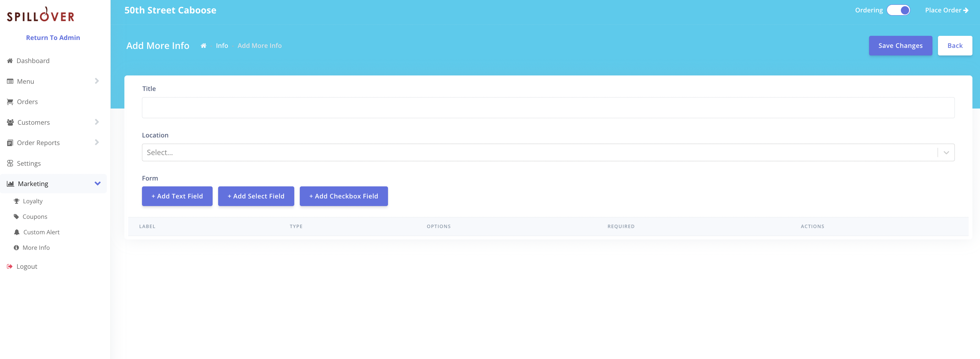Click the Add Select Field button

click(256, 196)
